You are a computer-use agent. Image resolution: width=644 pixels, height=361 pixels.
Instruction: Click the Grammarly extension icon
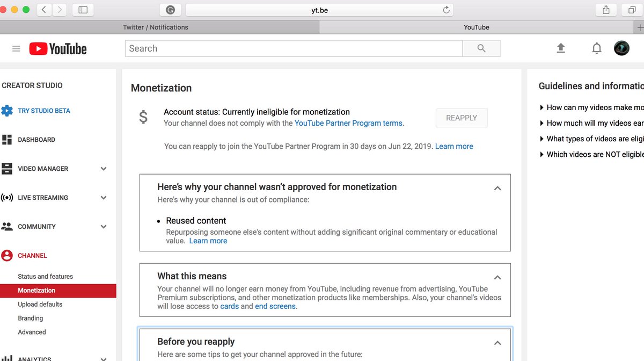(170, 10)
